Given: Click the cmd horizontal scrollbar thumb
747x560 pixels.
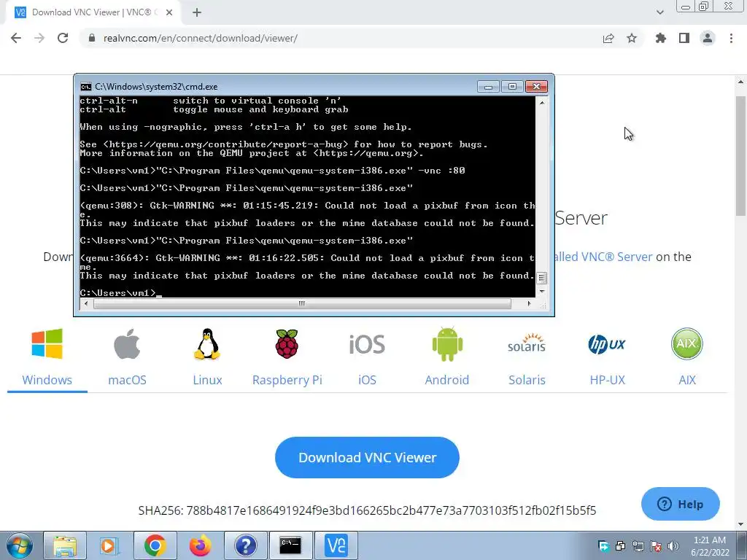Looking at the screenshot, I should 302,303.
